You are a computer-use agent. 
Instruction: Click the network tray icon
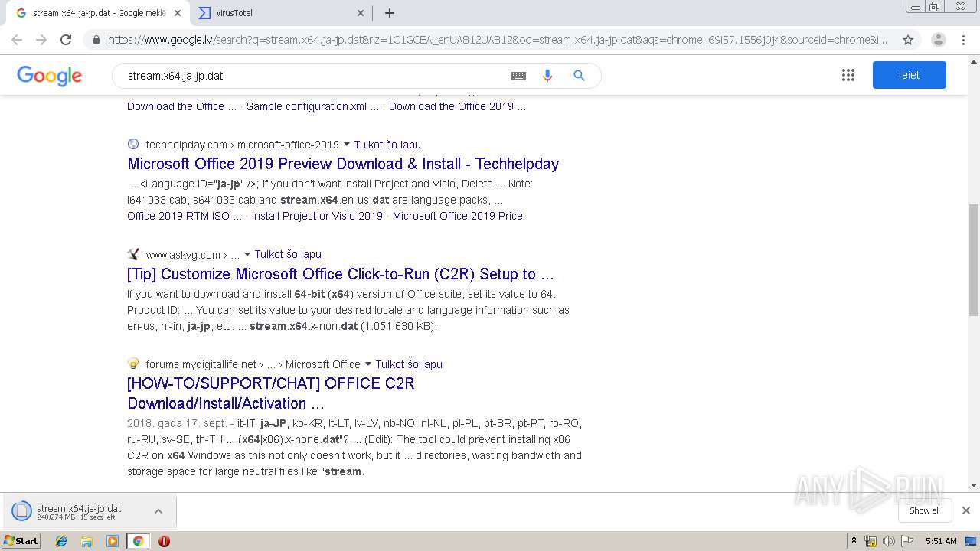871,541
